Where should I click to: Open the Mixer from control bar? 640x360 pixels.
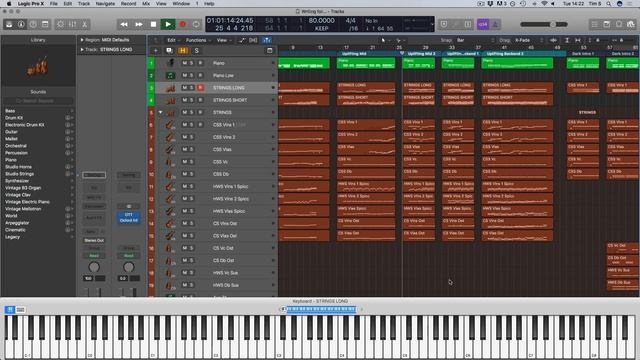[73, 24]
